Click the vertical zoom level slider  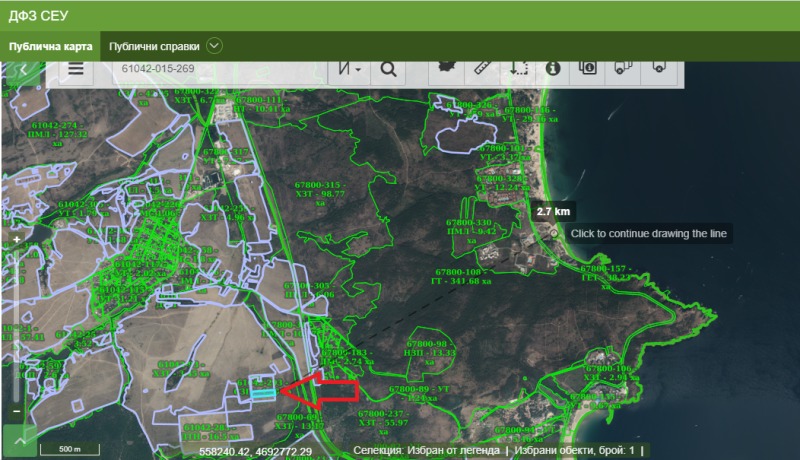click(17, 325)
